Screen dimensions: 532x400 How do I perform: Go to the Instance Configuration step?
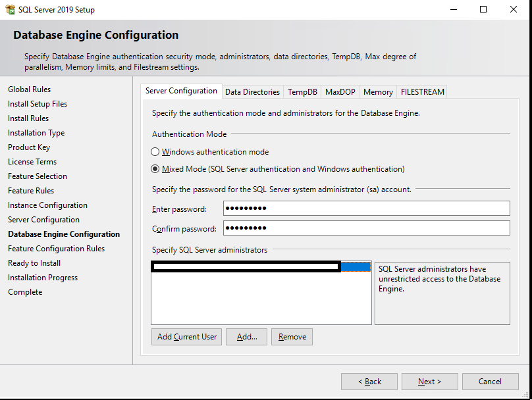click(47, 205)
